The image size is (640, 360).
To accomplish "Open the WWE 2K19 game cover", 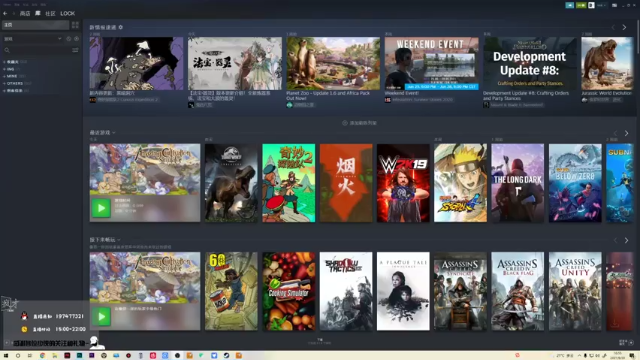I will click(403, 183).
